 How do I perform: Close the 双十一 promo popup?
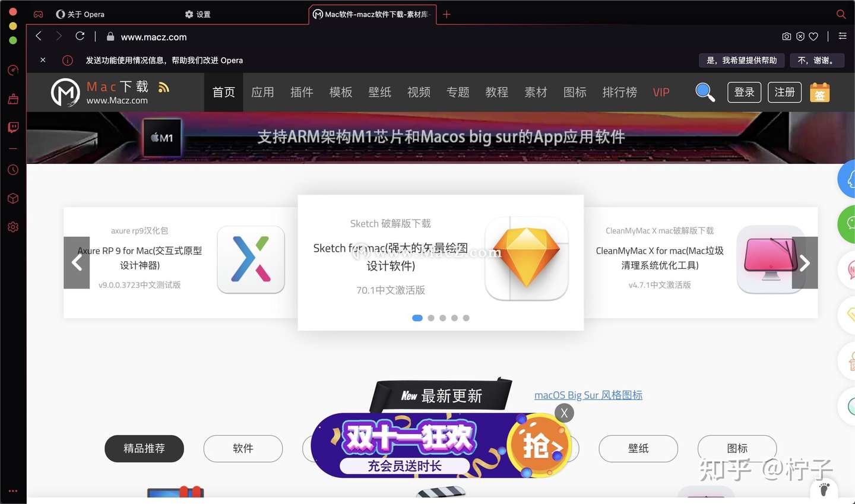(563, 413)
